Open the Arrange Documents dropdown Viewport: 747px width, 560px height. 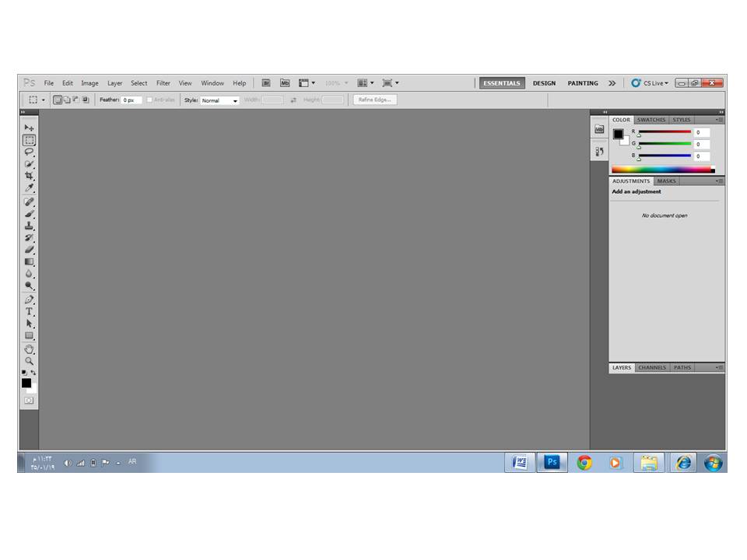[x=365, y=83]
